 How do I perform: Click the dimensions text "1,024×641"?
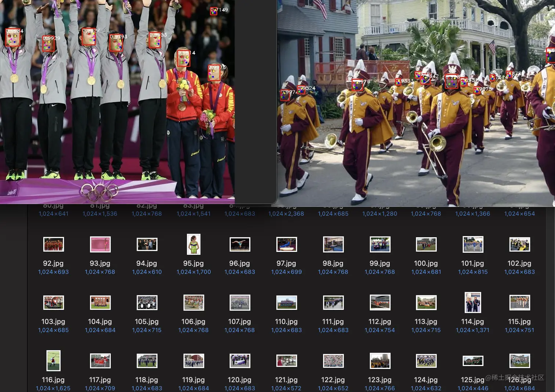pos(54,214)
